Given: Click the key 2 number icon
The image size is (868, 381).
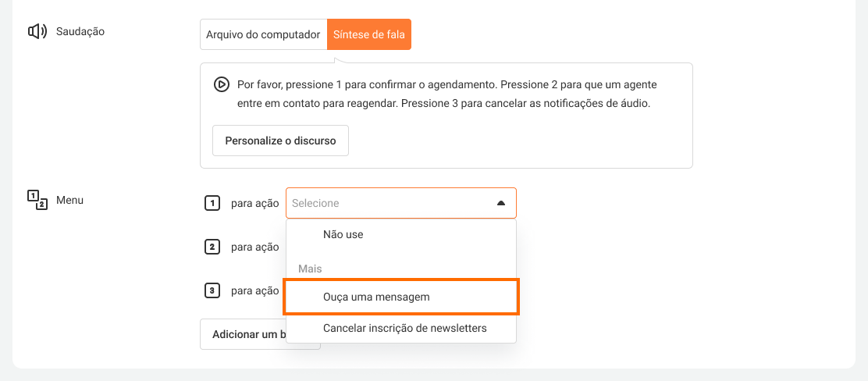Looking at the screenshot, I should (212, 247).
